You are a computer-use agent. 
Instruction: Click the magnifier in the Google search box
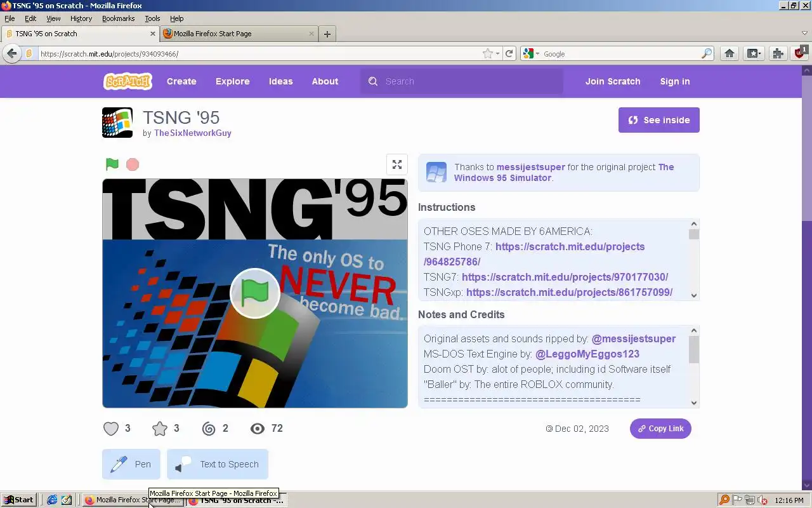(x=707, y=54)
